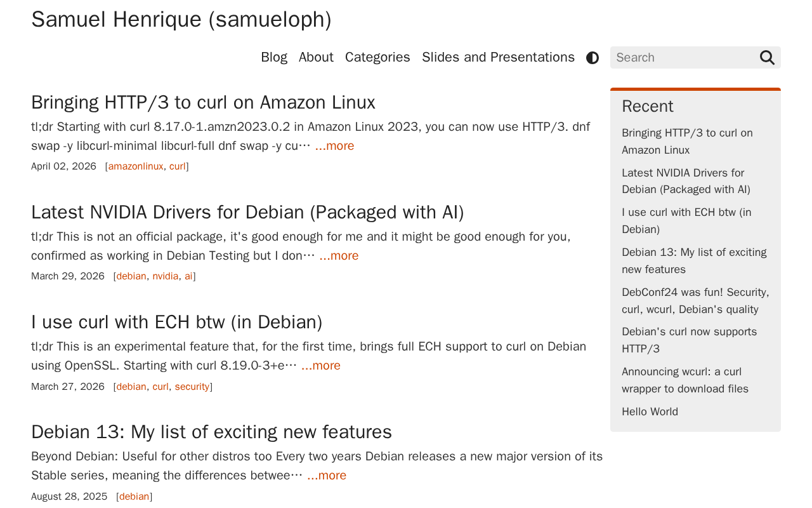
Task: Expand the ECH post with ...more
Action: click(321, 366)
